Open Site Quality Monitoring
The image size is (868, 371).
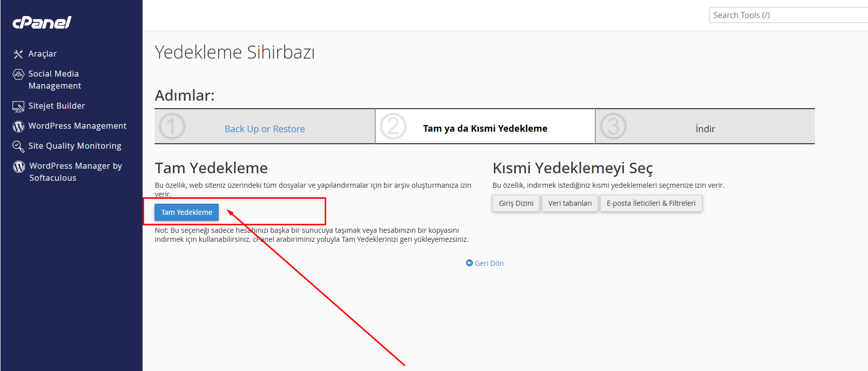(x=75, y=146)
